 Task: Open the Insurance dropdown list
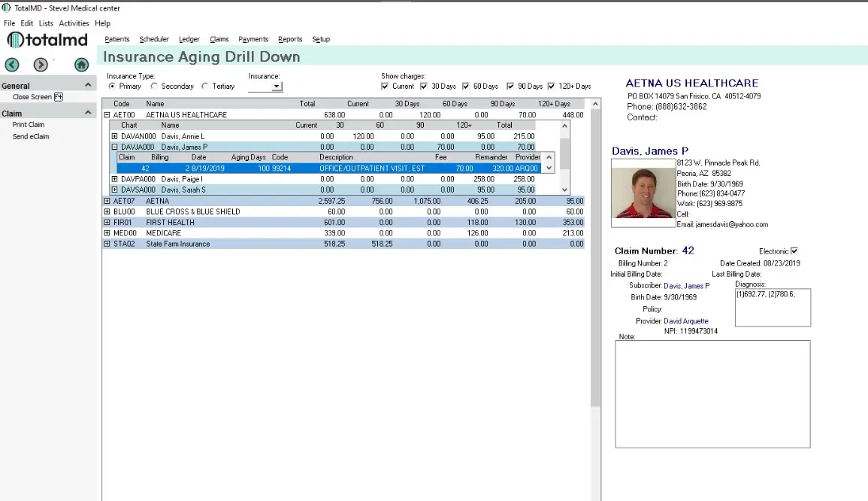coord(275,86)
